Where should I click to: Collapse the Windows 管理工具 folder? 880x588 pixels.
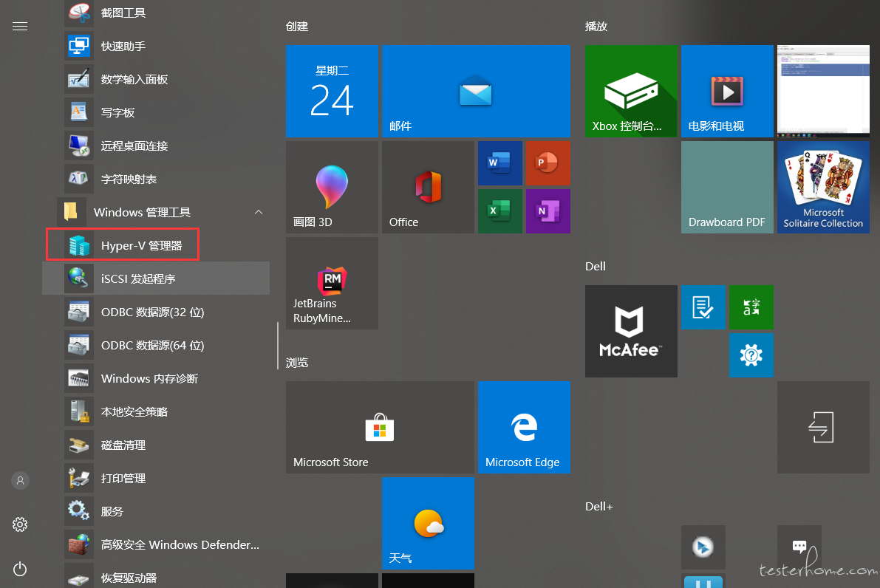coord(156,212)
